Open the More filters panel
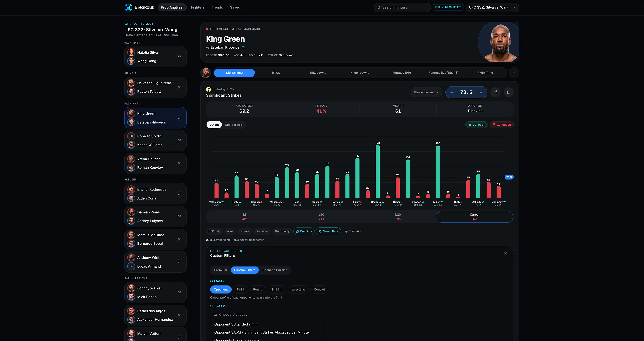This screenshot has width=644, height=341. point(328,231)
